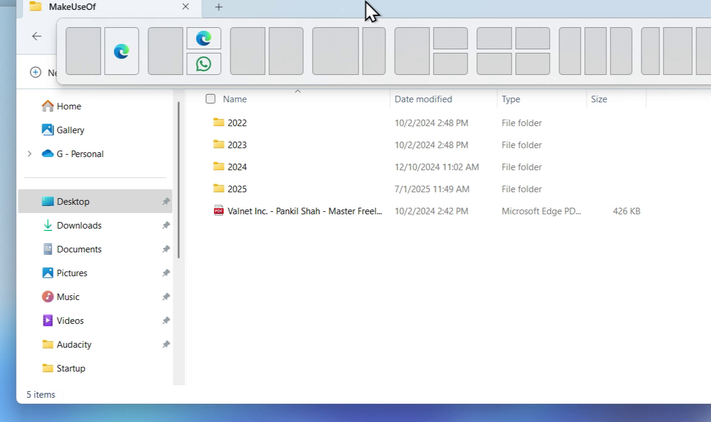Click the Home icon in navigation pane
The height and width of the screenshot is (422, 711).
48,106
